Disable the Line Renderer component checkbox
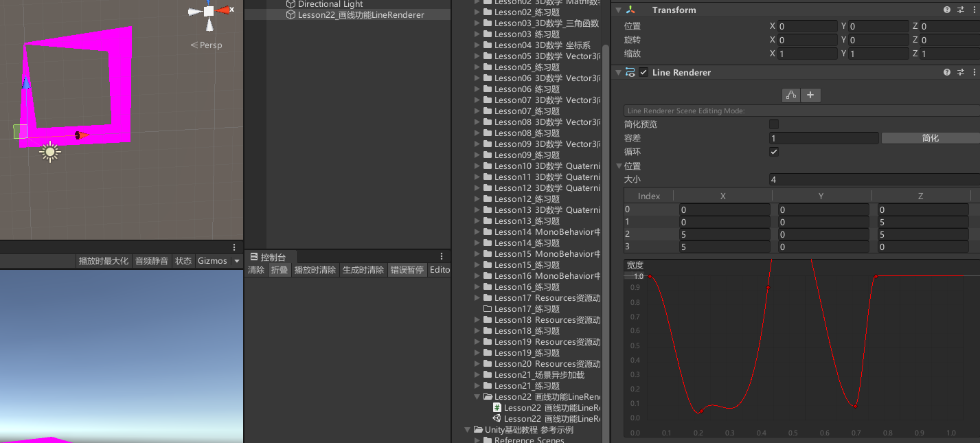The image size is (980, 443). coord(643,72)
